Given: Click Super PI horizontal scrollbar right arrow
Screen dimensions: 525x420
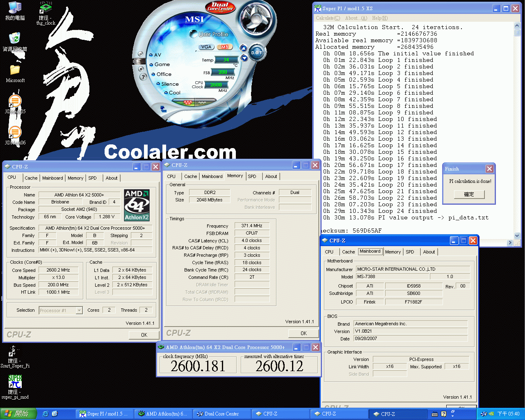Looking at the screenshot, I should tap(511, 242).
